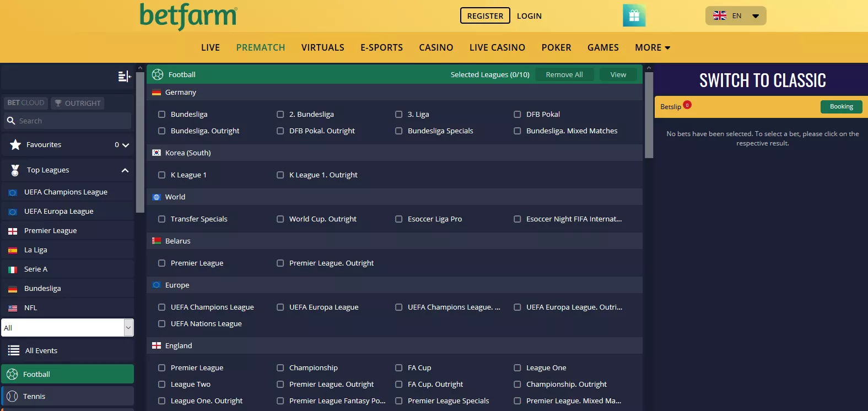Image resolution: width=868 pixels, height=411 pixels.
Task: Click the View button
Action: [618, 74]
